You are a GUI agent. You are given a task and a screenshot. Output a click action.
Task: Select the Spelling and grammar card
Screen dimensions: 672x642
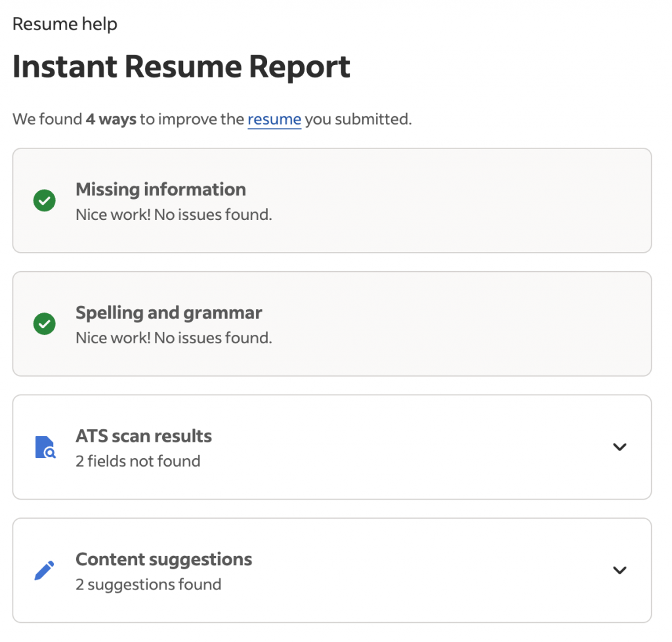pos(333,324)
